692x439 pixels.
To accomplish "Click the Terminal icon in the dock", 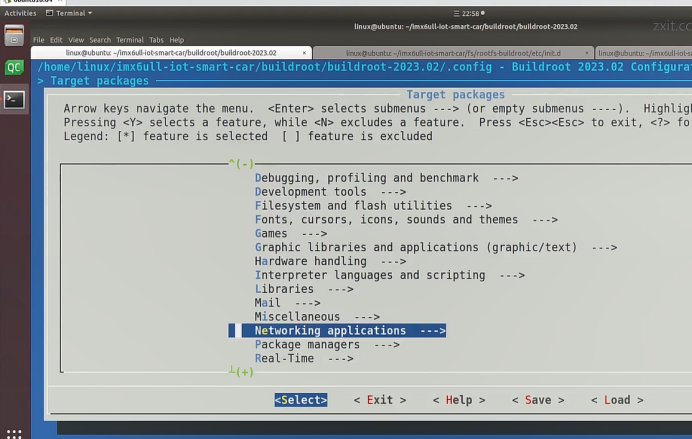I will click(x=14, y=100).
